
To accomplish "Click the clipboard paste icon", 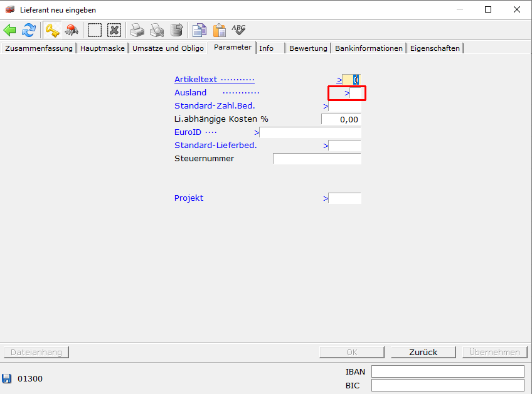I will (219, 30).
